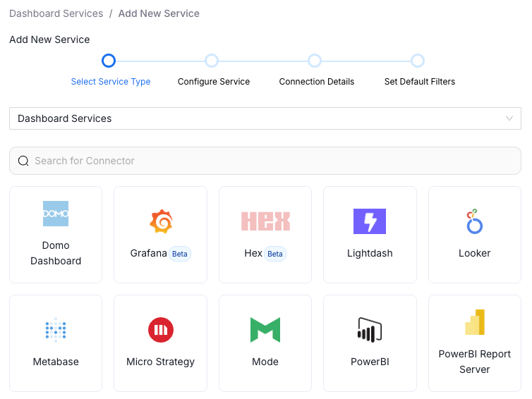This screenshot has height=399, width=532.
Task: Click the Select Service Type label
Action: (x=111, y=82)
